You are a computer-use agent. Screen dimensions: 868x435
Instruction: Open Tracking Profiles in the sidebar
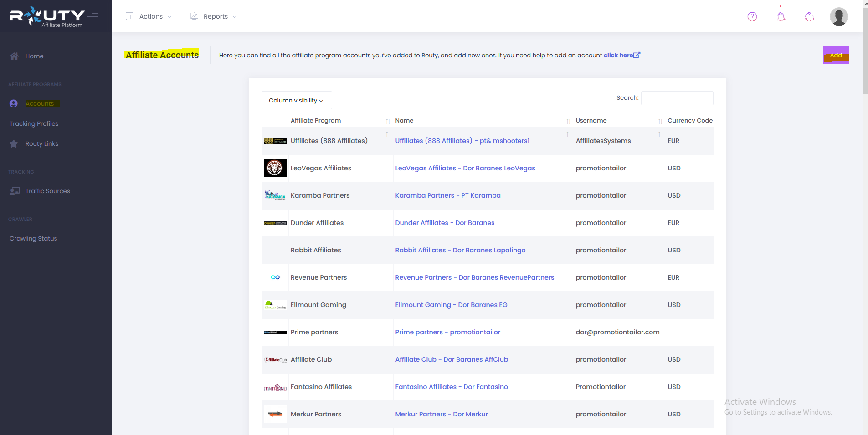point(34,124)
